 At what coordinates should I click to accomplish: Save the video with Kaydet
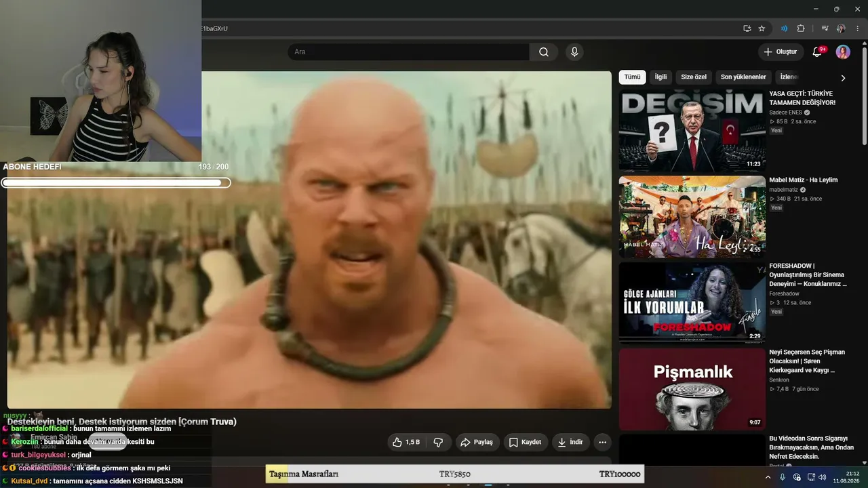[526, 442]
